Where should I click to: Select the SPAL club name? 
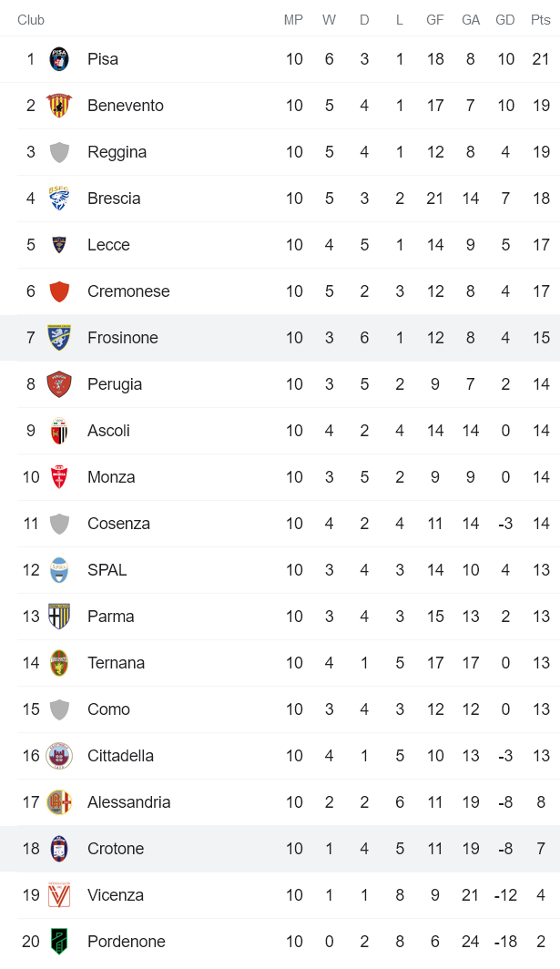point(107,570)
